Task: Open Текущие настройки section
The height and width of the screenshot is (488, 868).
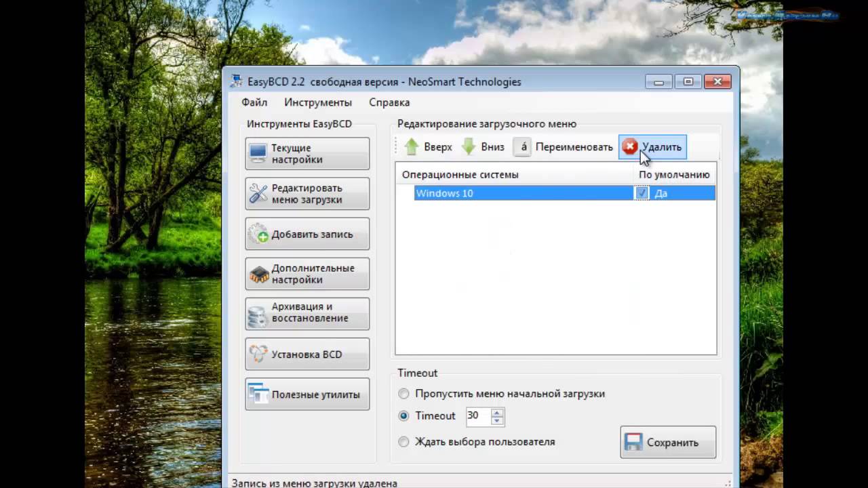Action: tap(307, 153)
